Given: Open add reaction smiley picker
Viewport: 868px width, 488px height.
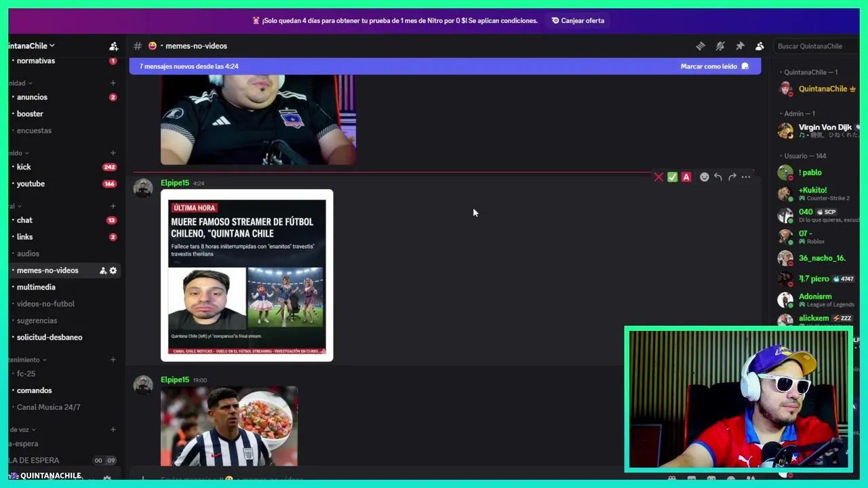Looking at the screenshot, I should point(705,177).
